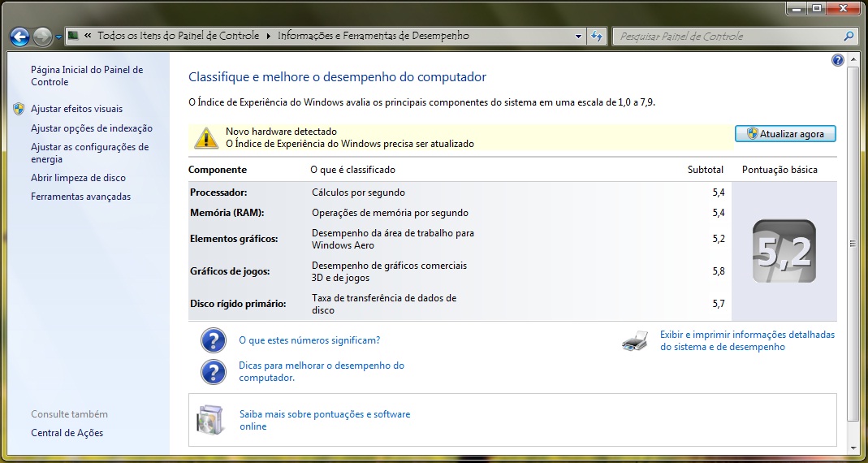
Task: Click the Gráficos de jogos subtotal 5,8
Action: 719,271
